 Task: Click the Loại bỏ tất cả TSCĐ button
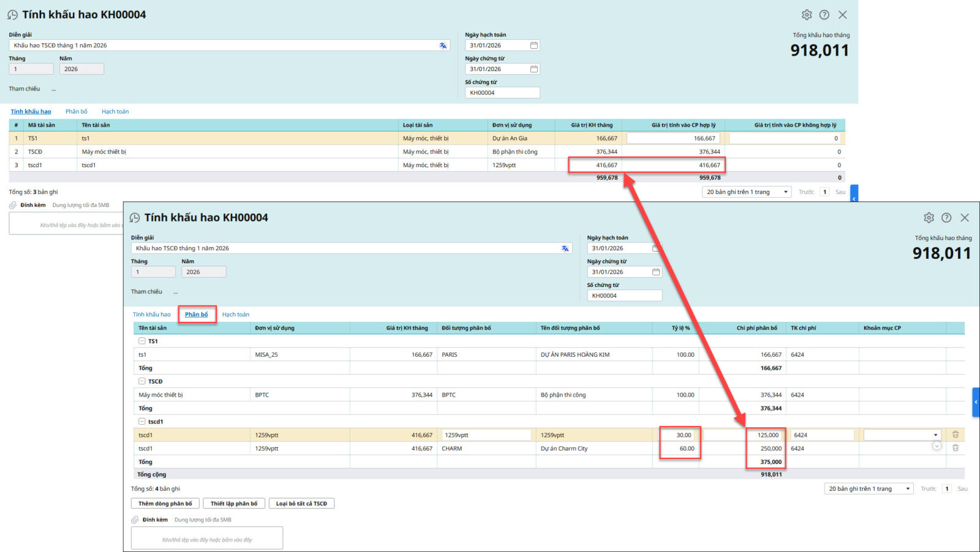301,504
